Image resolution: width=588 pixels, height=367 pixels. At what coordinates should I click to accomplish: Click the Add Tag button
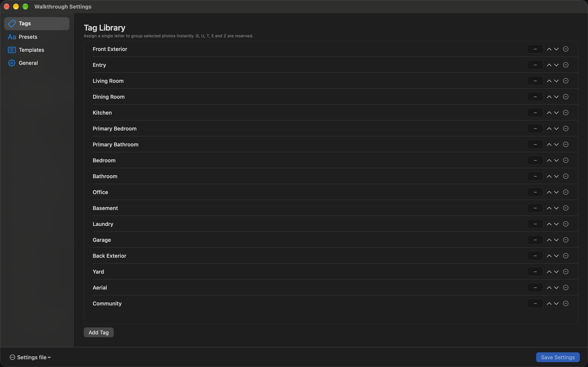[98, 332]
